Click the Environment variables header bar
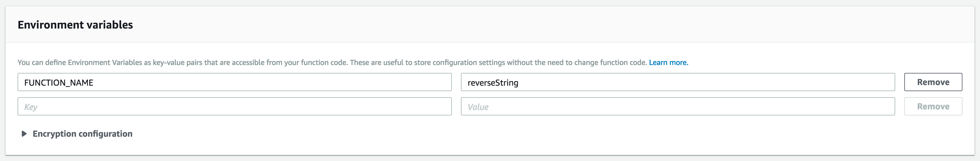The image size is (980, 161). (x=490, y=24)
